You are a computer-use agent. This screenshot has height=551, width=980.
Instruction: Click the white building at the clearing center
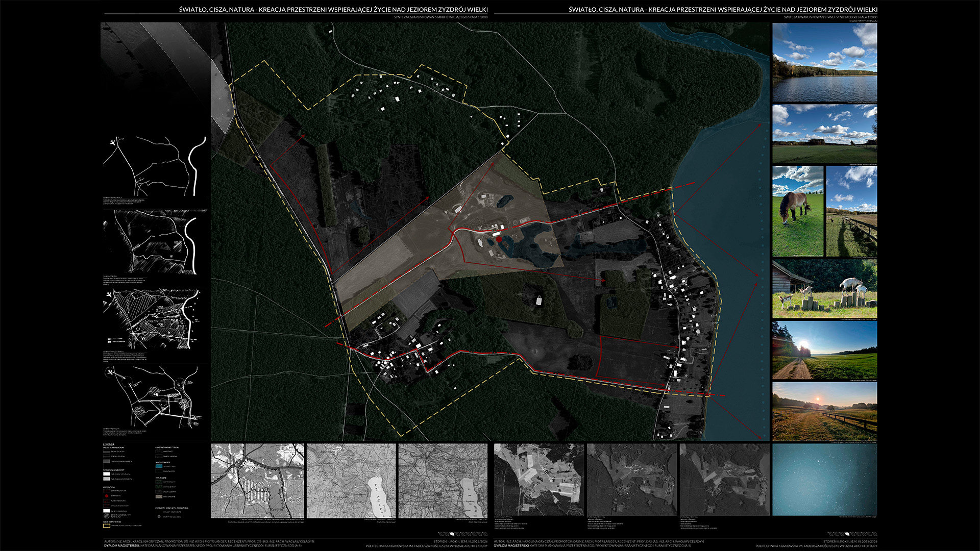pyautogui.click(x=538, y=300)
